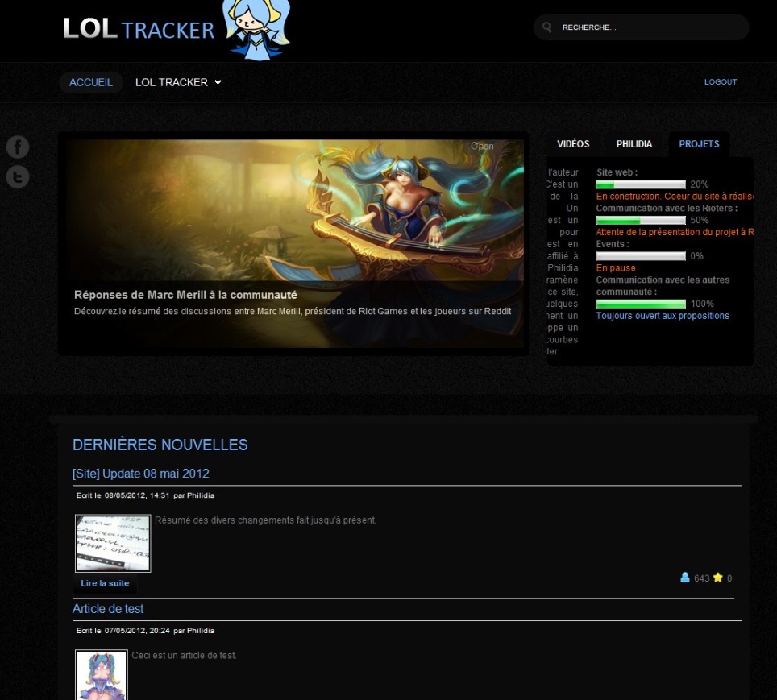777x700 pixels.
Task: Click the Site web 20% progress bar
Action: (641, 184)
